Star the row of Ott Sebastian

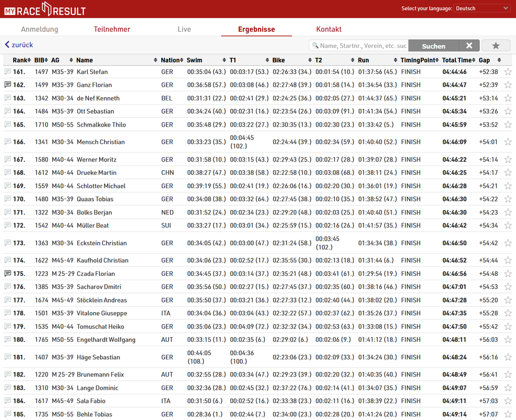(508, 111)
